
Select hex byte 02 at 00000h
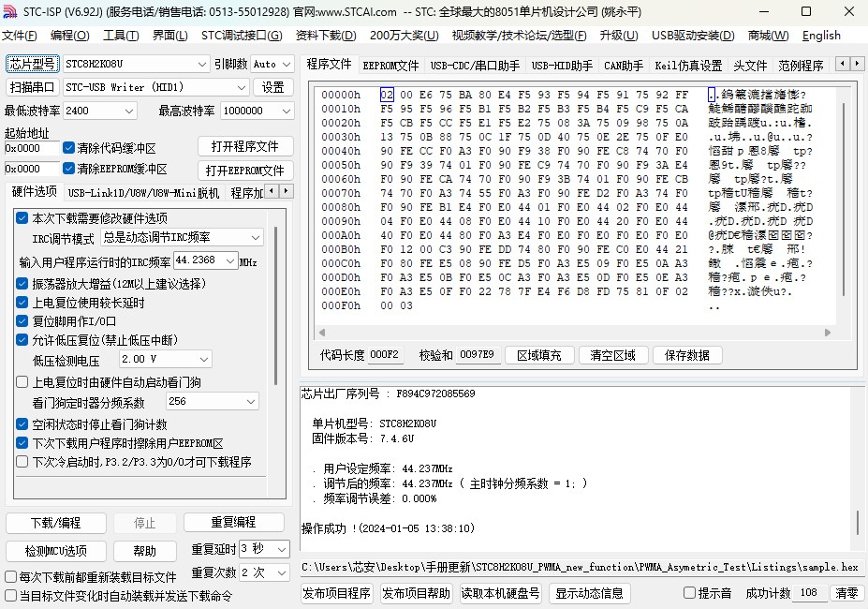pos(387,95)
